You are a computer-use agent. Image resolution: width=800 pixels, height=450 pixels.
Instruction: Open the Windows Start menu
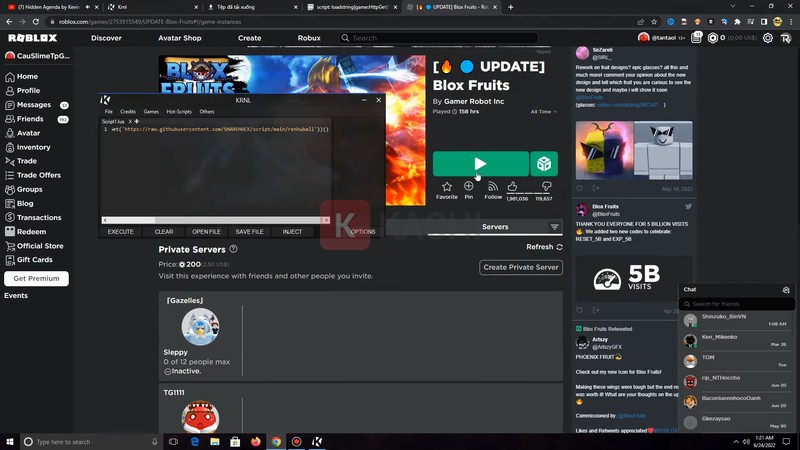coord(10,441)
